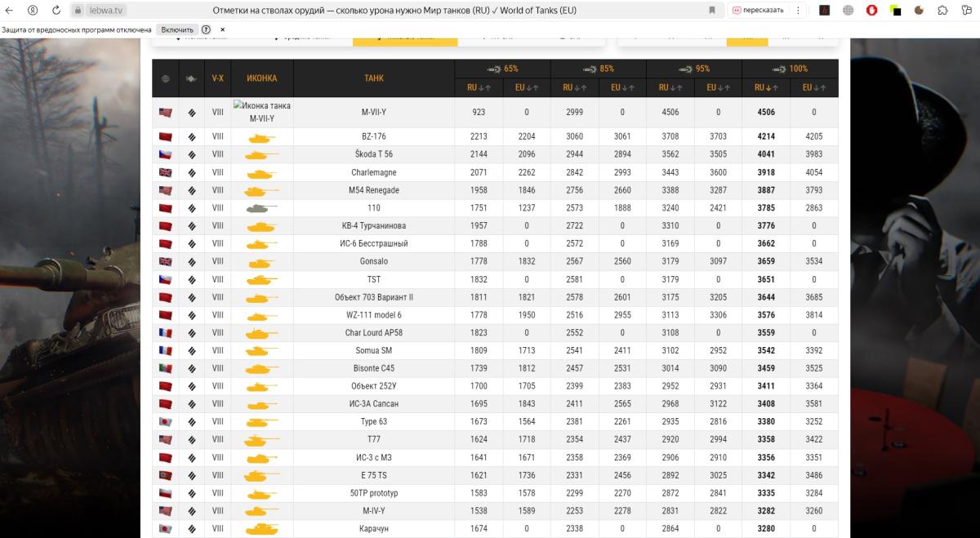Click the ТАНК column header

tap(374, 78)
